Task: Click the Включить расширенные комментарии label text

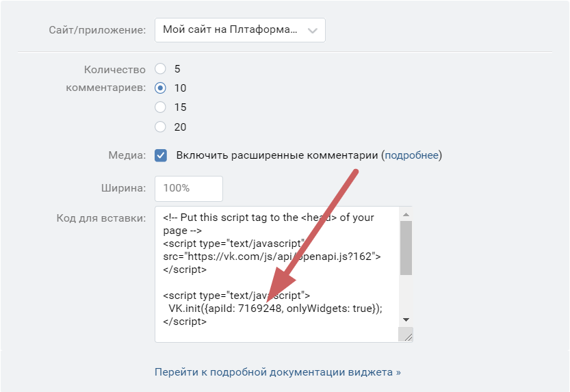Action: point(277,155)
